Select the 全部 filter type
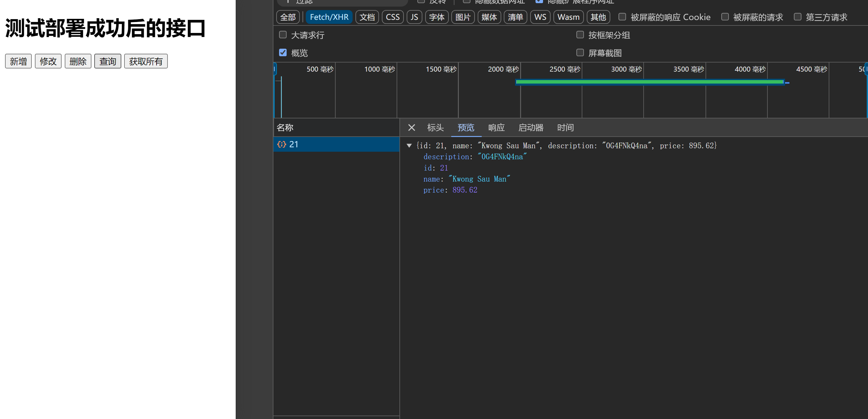Image resolution: width=868 pixels, height=419 pixels. pyautogui.click(x=288, y=17)
